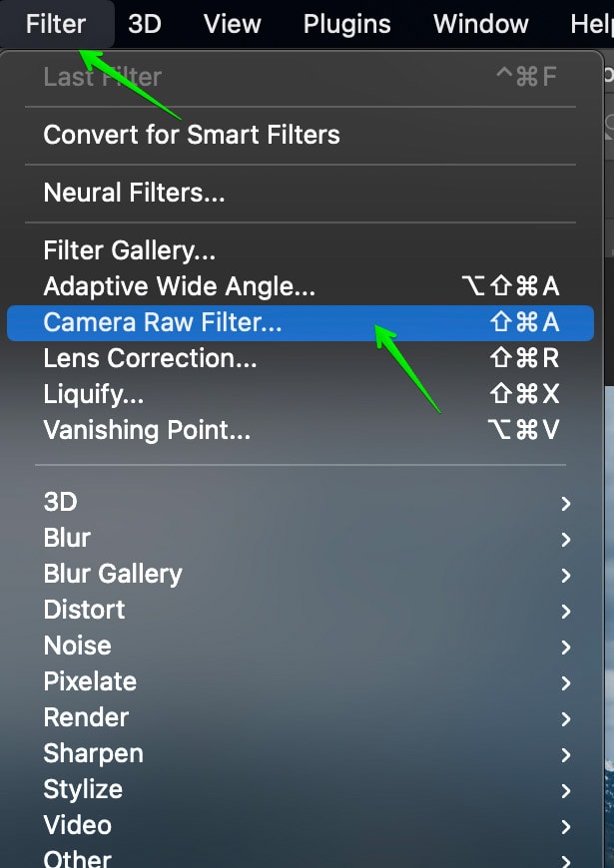
Task: Choose Camera Raw Filter
Action: 301,322
